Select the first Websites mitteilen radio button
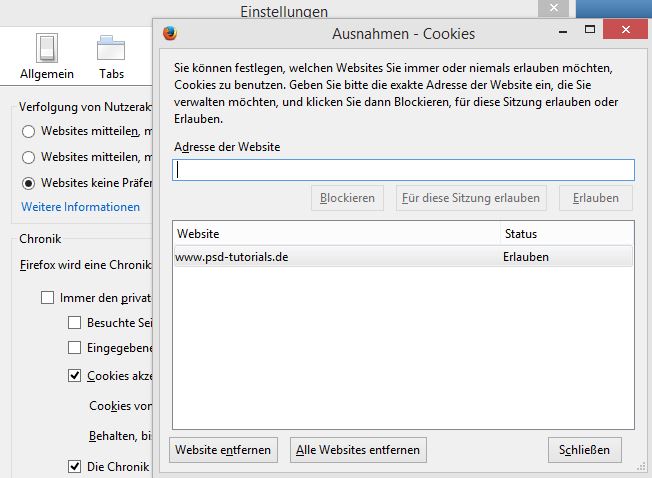The width and height of the screenshot is (652, 478). point(28,131)
